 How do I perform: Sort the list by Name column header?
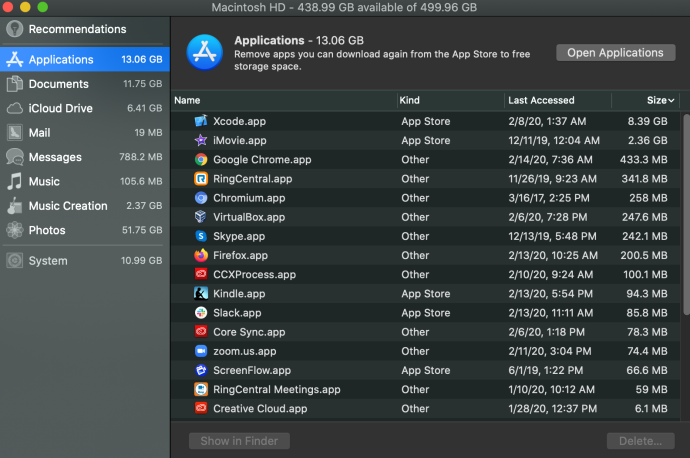[x=284, y=100]
